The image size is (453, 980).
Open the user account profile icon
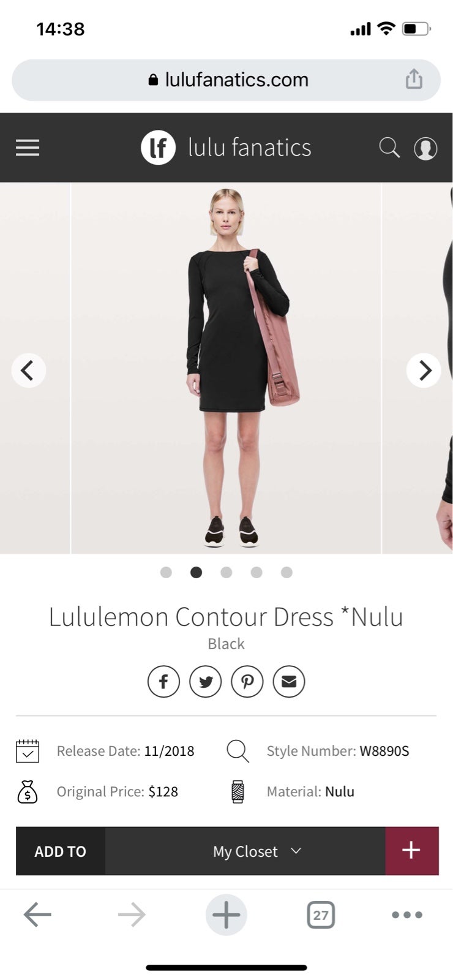(x=425, y=148)
